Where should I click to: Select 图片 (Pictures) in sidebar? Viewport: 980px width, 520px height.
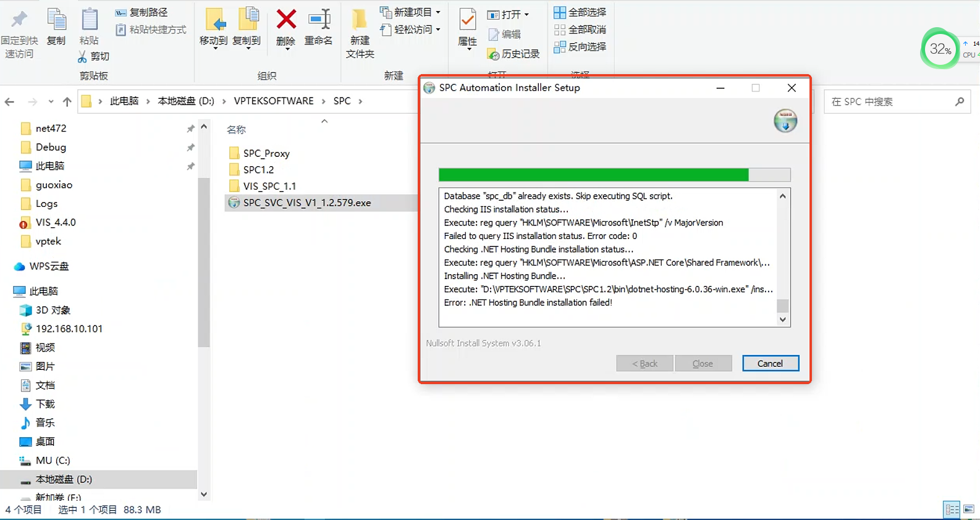click(44, 366)
